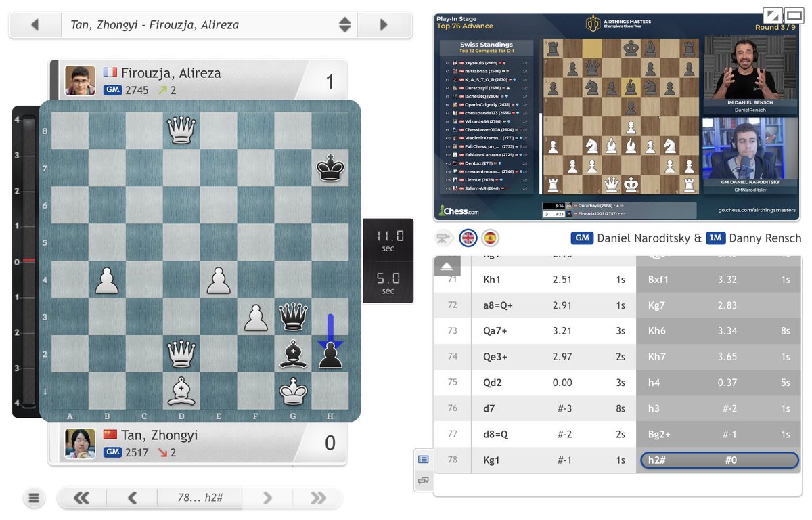Viewport: 812px width, 520px height.
Task: Select English commentary via UK flag
Action: click(x=468, y=238)
